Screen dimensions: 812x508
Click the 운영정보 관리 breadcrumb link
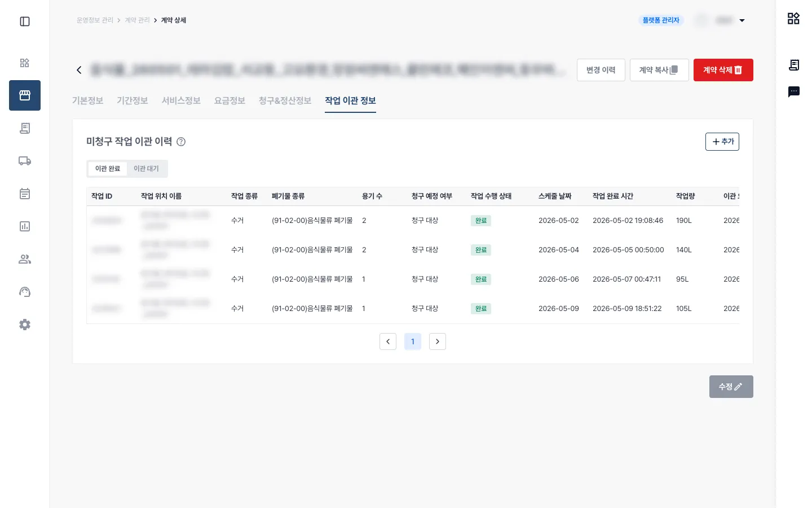point(95,20)
